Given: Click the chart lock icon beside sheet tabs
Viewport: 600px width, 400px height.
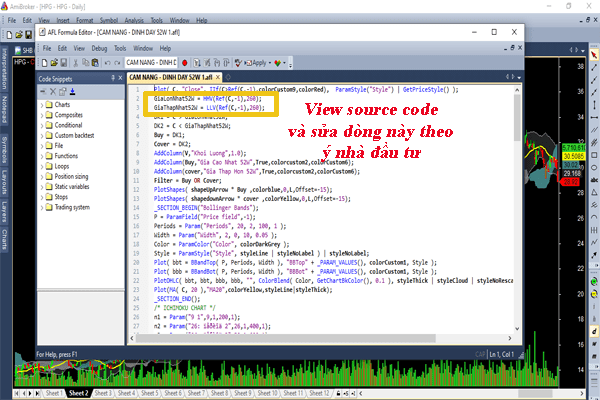Looking at the screenshot, I should coord(338,393).
